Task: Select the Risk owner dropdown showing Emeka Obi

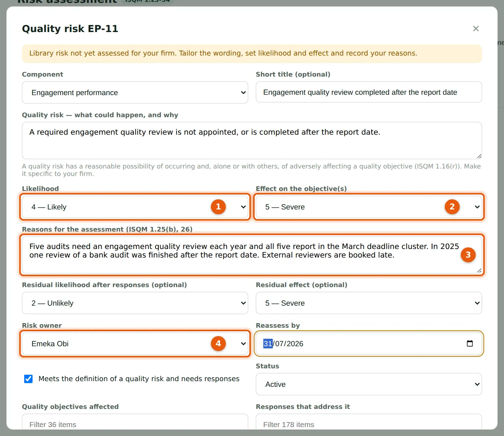Action: coord(135,344)
